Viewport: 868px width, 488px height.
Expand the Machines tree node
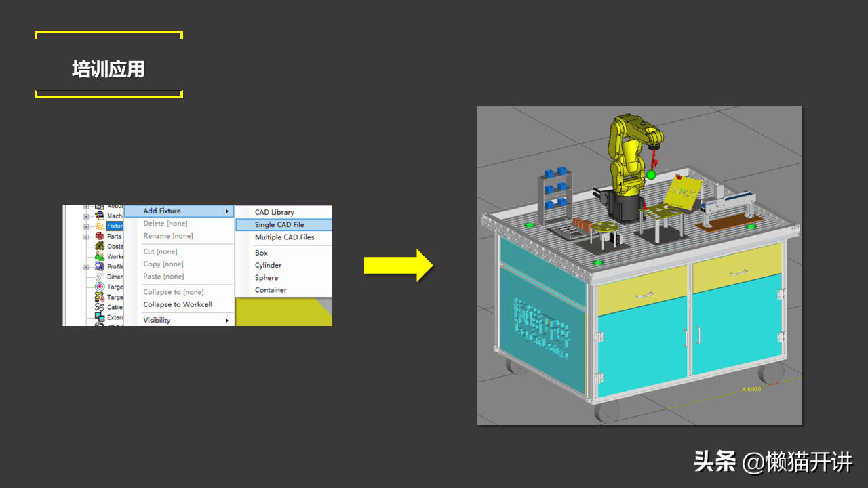coord(86,216)
